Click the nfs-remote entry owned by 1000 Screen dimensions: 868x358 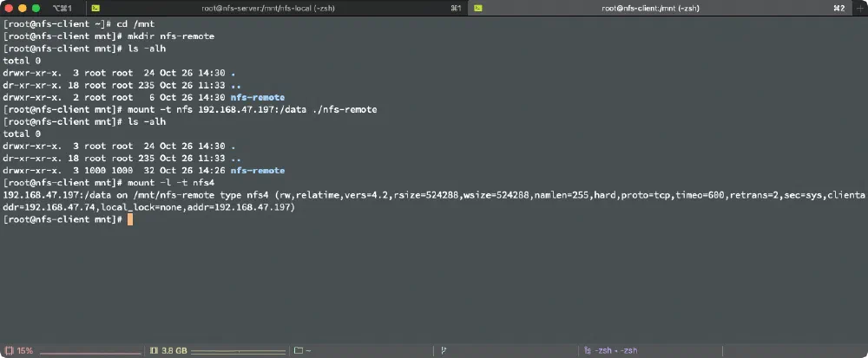point(258,170)
